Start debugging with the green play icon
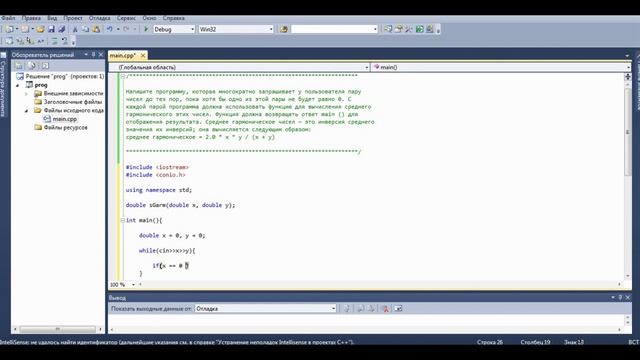Image resolution: width=640 pixels, height=360 pixels. tap(146, 29)
